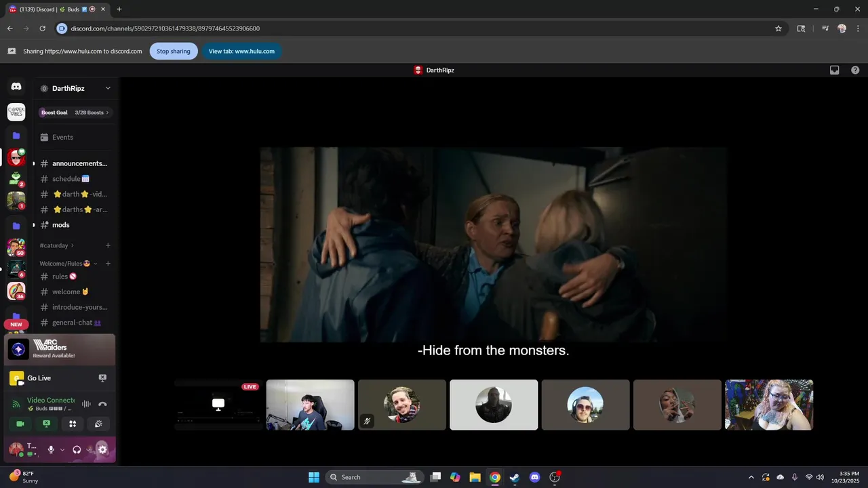Open Chrome media controls icon
This screenshot has width=868, height=488.
tap(825, 28)
